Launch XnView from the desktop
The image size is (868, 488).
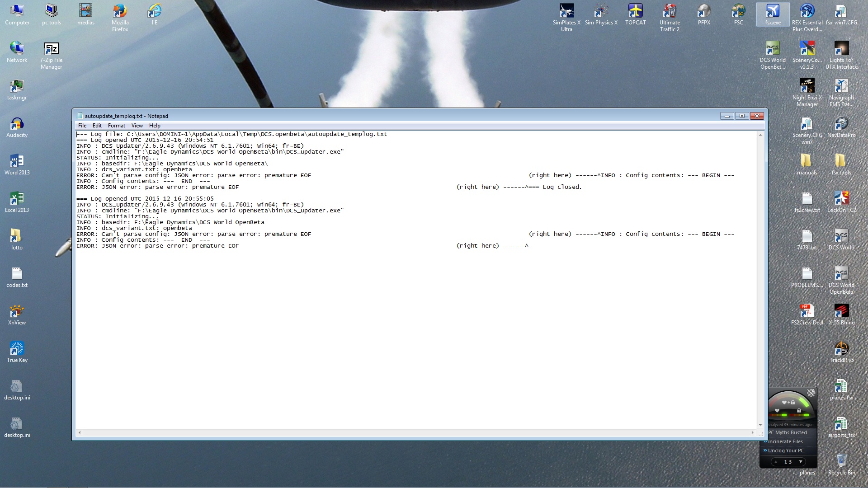(17, 314)
